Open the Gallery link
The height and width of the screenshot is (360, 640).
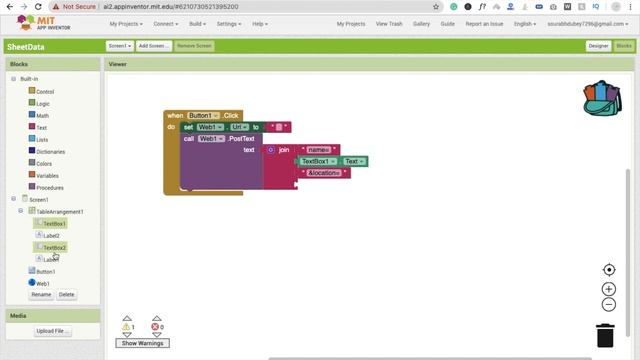(421, 24)
